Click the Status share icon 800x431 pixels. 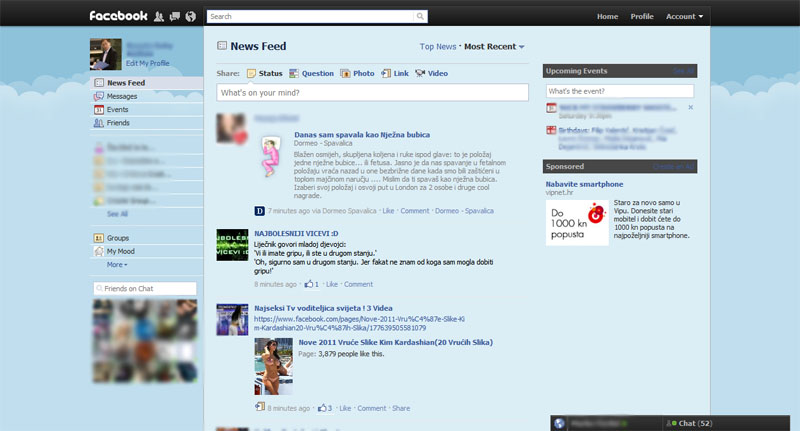pyautogui.click(x=251, y=73)
